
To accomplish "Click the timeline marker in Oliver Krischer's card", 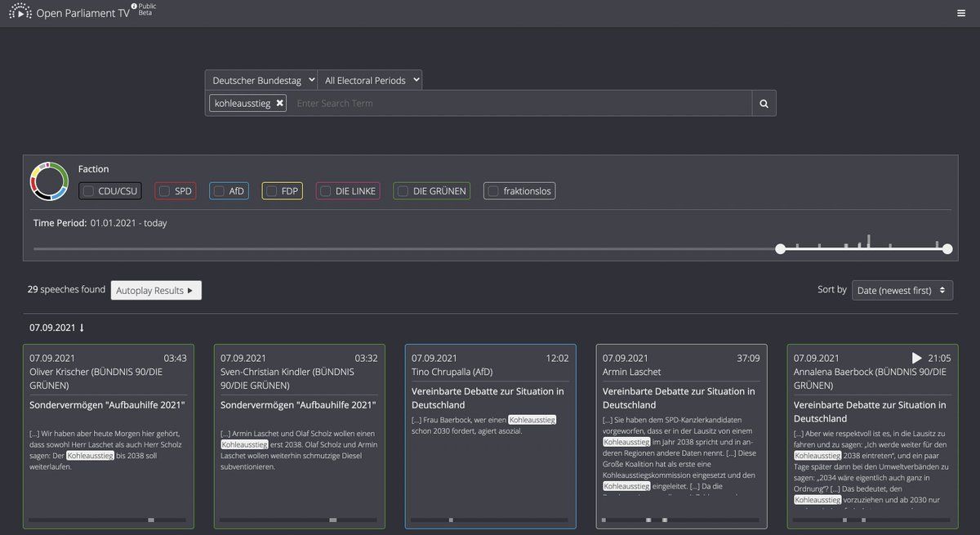I will coord(151,519).
